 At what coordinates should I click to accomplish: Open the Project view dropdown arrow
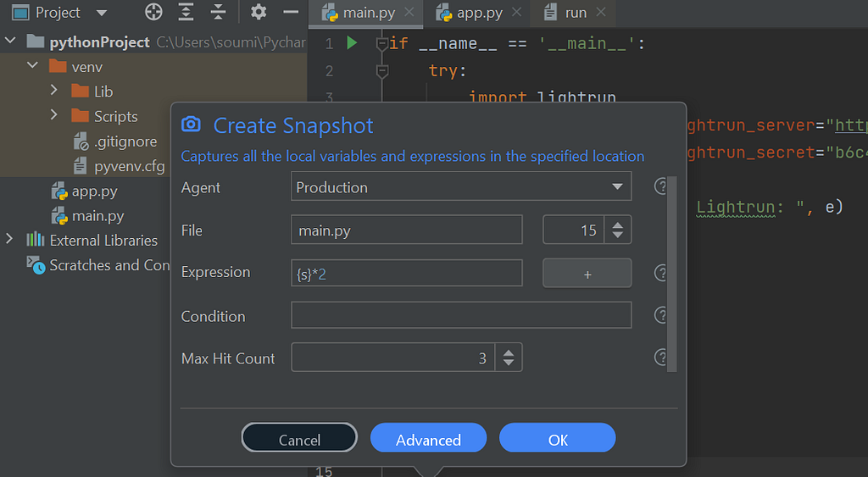tap(102, 13)
